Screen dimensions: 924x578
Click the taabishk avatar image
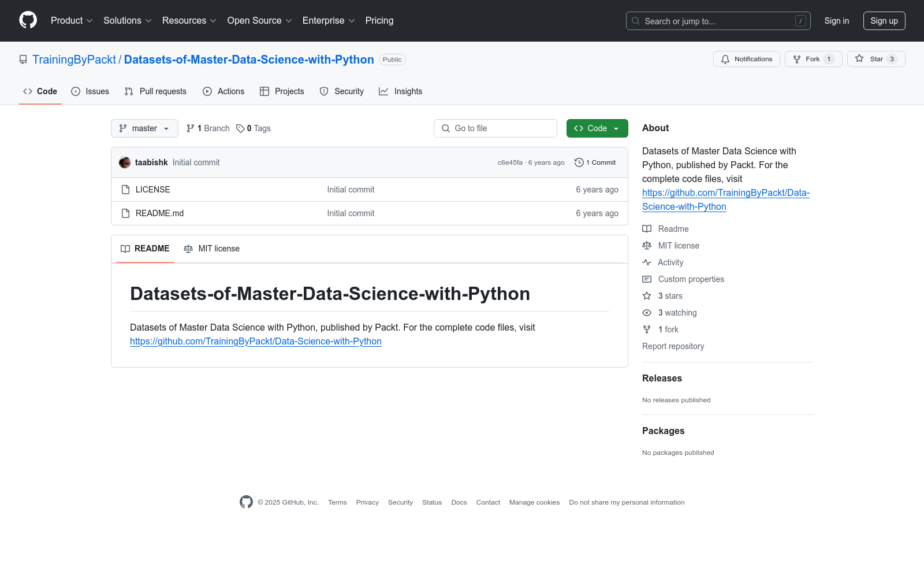click(x=125, y=162)
